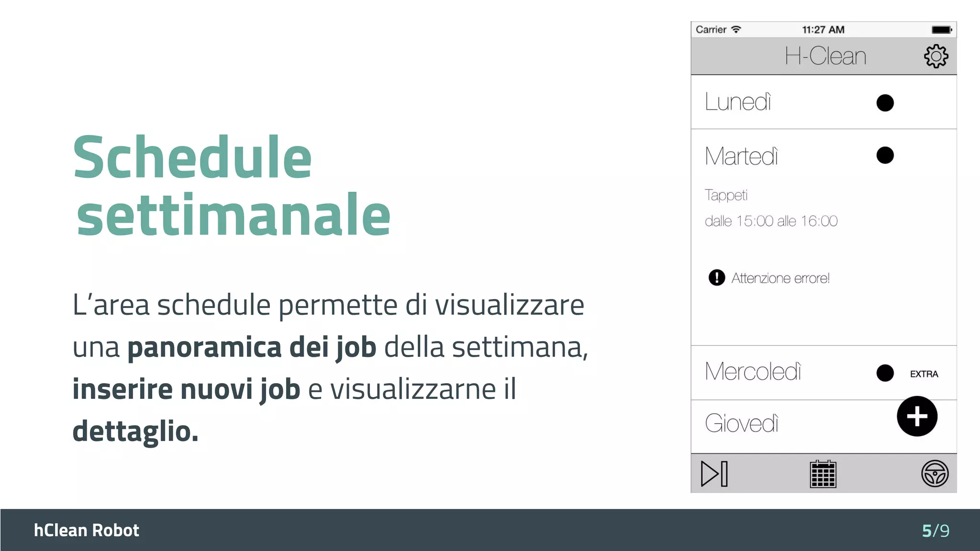980x551 pixels.
Task: Open the play/skip tab in bottom bar
Action: coord(714,474)
